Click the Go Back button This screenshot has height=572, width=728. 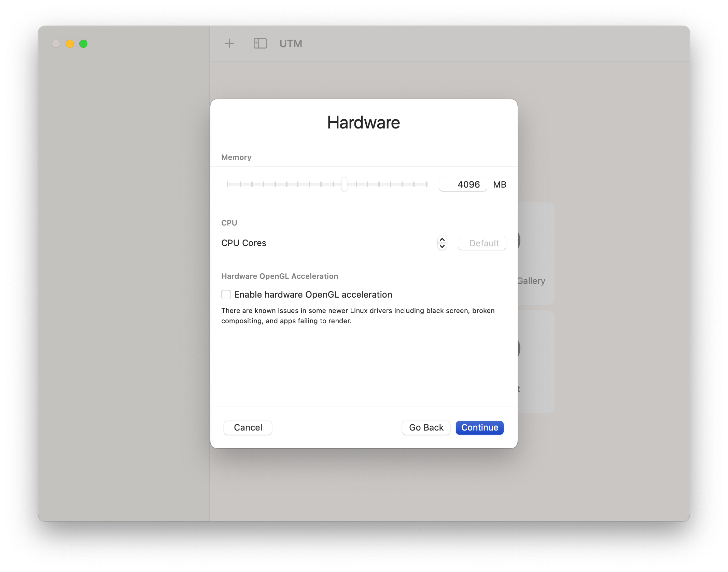[426, 427]
